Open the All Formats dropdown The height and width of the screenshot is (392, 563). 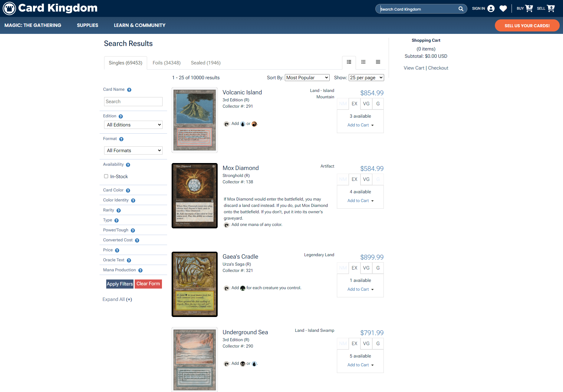[133, 151]
